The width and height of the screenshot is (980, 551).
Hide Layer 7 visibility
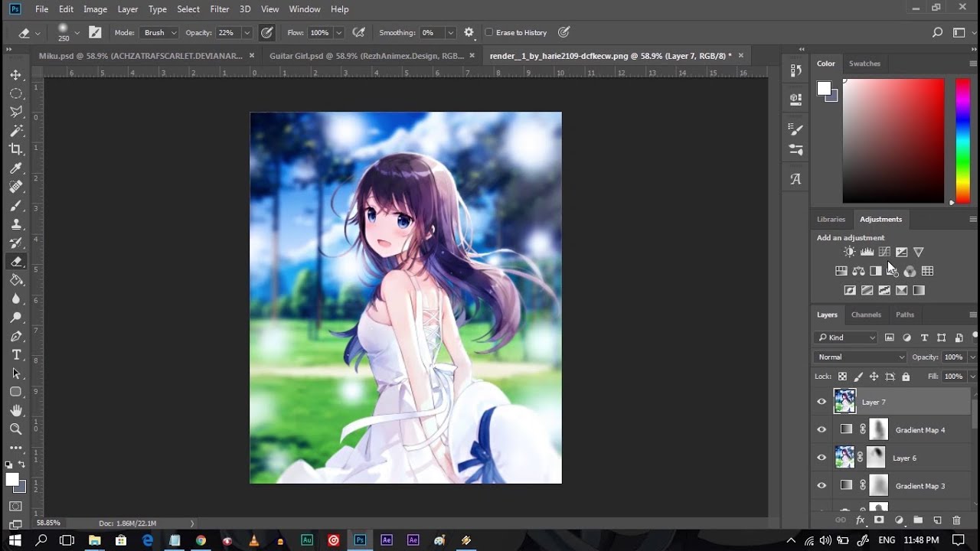(822, 402)
